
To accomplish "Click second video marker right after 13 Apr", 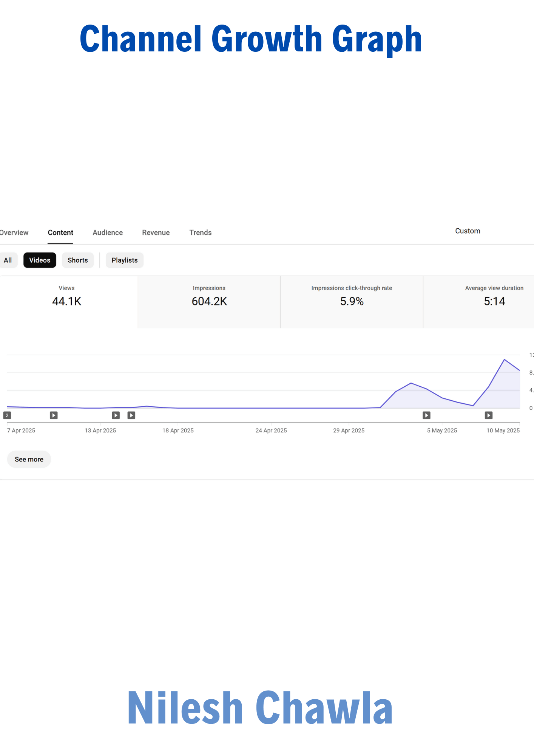I will (x=131, y=415).
